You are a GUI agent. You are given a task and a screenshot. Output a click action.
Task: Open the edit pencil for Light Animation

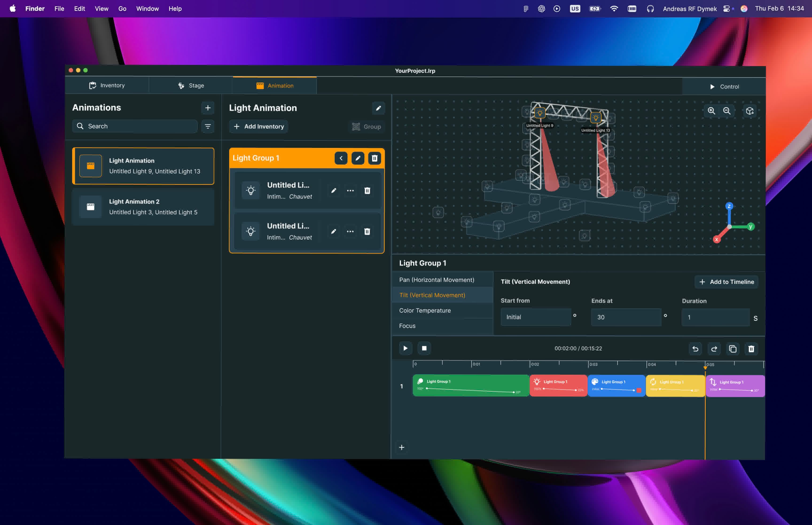(378, 108)
